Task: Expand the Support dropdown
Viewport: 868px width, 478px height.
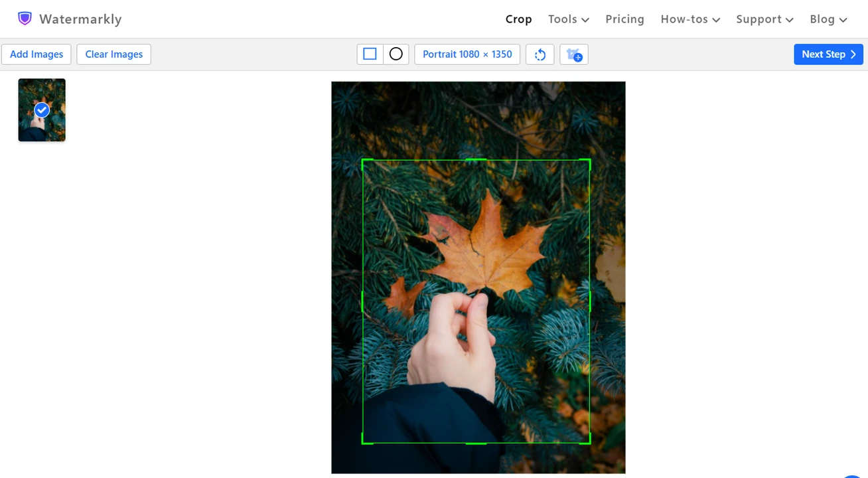Action: (x=764, y=19)
